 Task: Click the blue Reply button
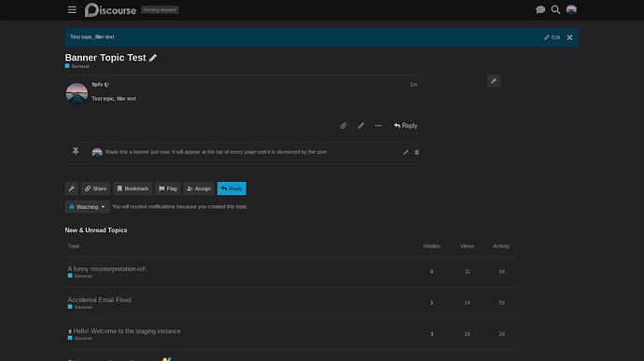click(231, 188)
